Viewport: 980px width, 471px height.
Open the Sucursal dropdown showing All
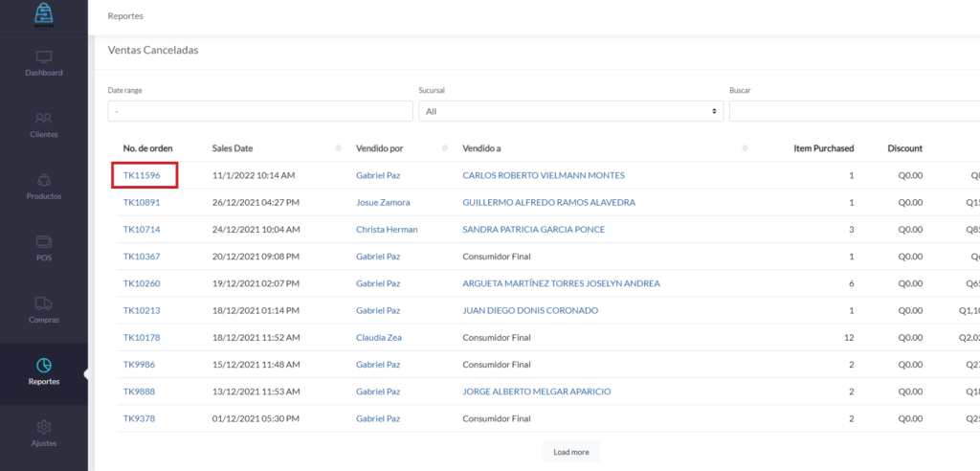[570, 111]
